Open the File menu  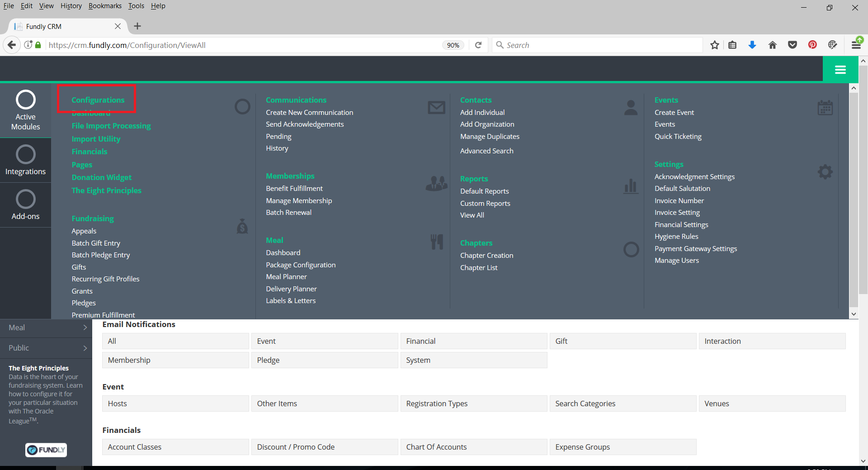coord(9,6)
